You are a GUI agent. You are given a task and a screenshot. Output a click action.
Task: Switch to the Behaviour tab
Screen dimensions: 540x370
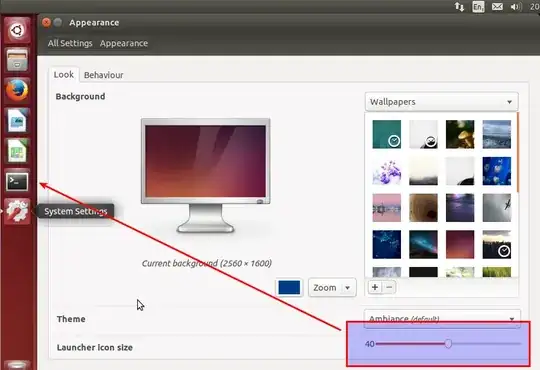(103, 75)
